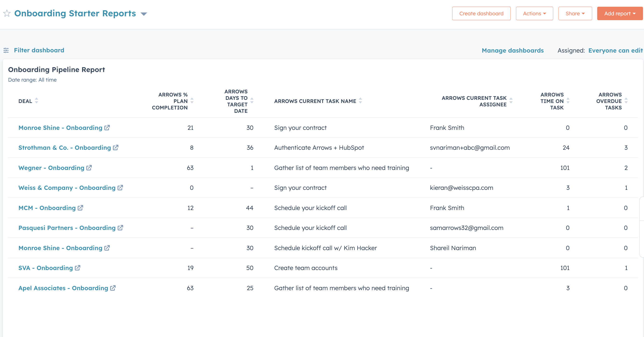
Task: Open the Add report dropdown
Action: pos(620,13)
